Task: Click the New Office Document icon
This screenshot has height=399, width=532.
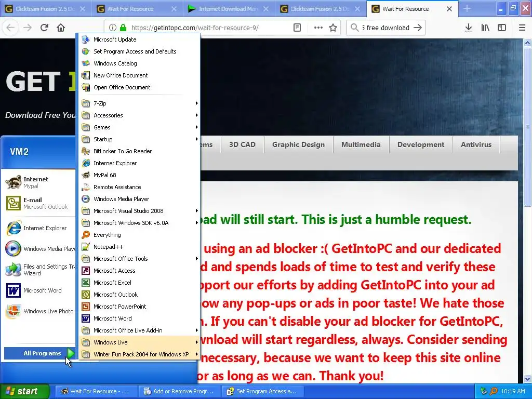Action: (x=86, y=75)
